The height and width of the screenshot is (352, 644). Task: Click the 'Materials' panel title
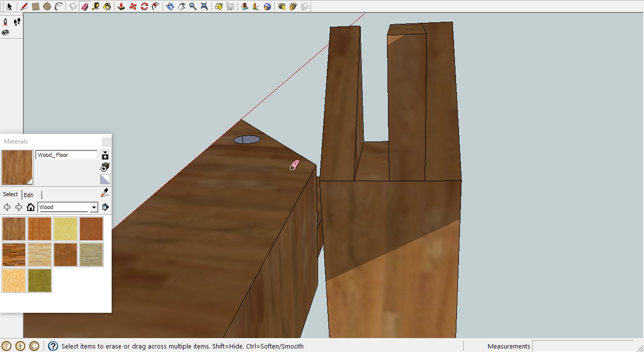tap(16, 141)
